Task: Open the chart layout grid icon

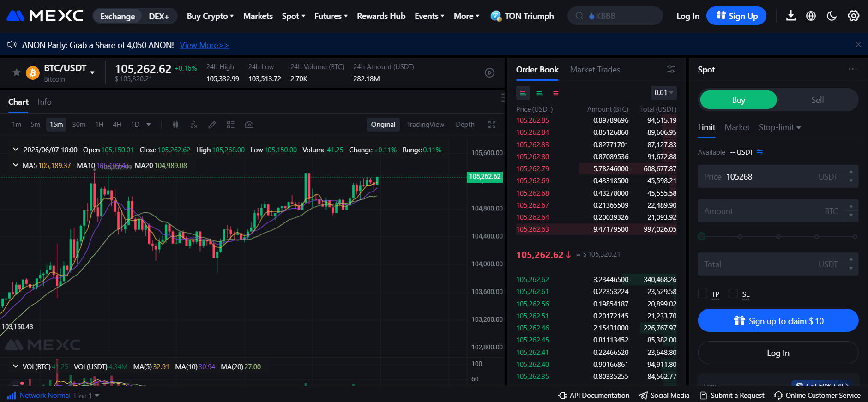Action: pyautogui.click(x=231, y=125)
